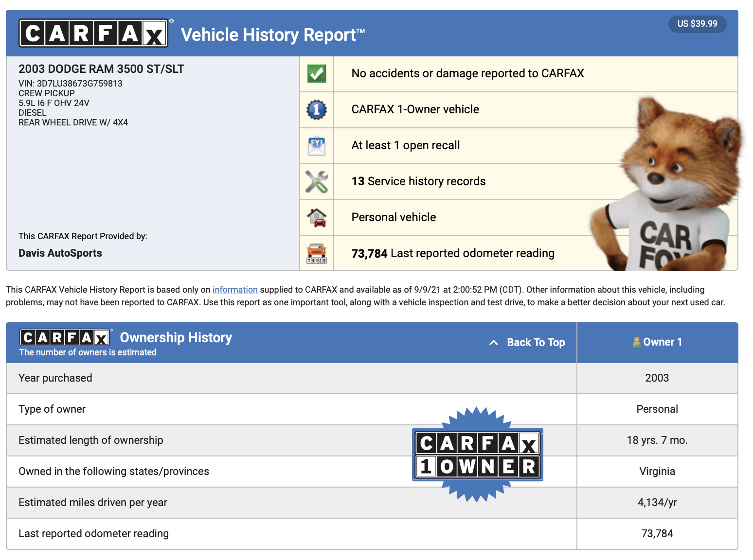Click 'The number of owners is estimated' note
753x560 pixels.
tap(88, 352)
